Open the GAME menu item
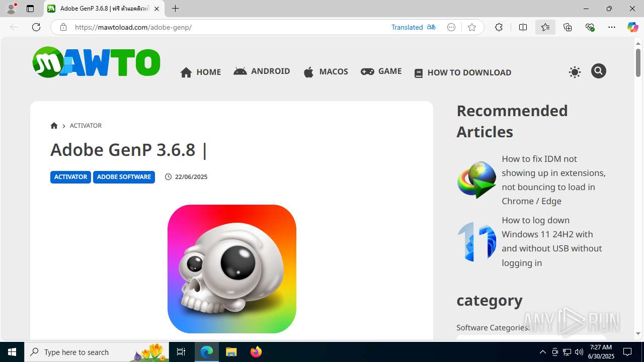 [x=381, y=71]
